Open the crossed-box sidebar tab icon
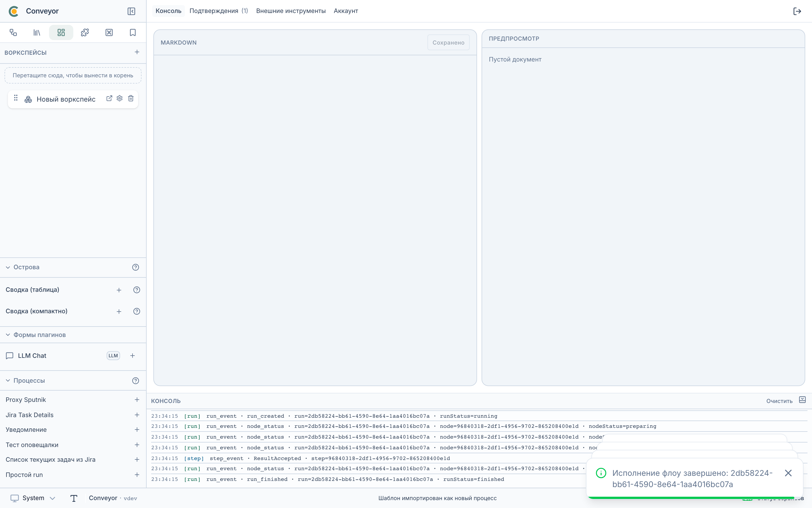The width and height of the screenshot is (812, 508). click(x=109, y=32)
